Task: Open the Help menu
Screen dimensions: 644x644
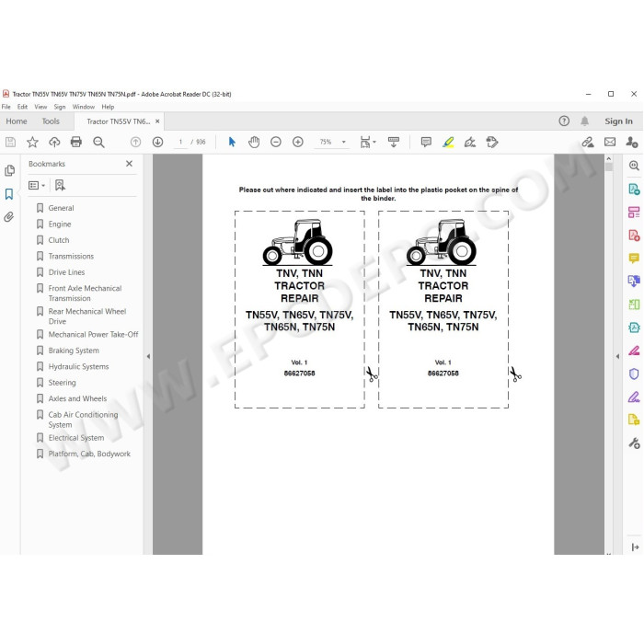Action: (x=108, y=107)
